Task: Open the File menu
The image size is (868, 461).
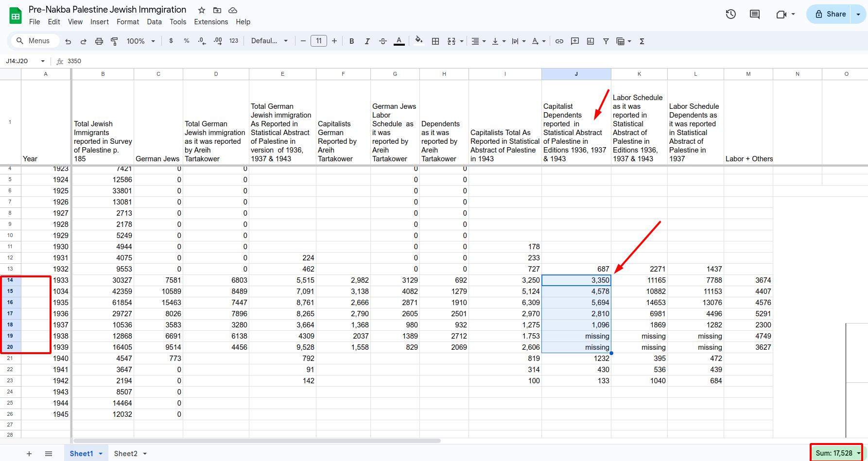Action: coord(35,22)
